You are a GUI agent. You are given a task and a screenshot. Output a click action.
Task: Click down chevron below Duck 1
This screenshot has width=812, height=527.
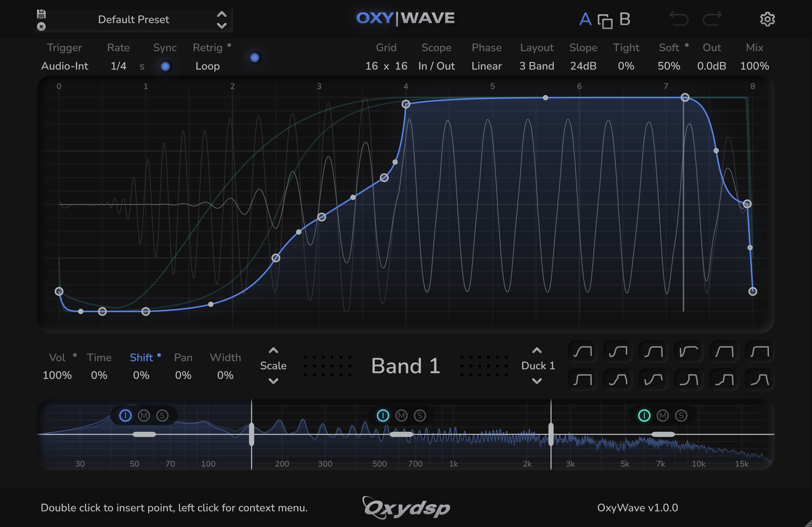click(537, 381)
